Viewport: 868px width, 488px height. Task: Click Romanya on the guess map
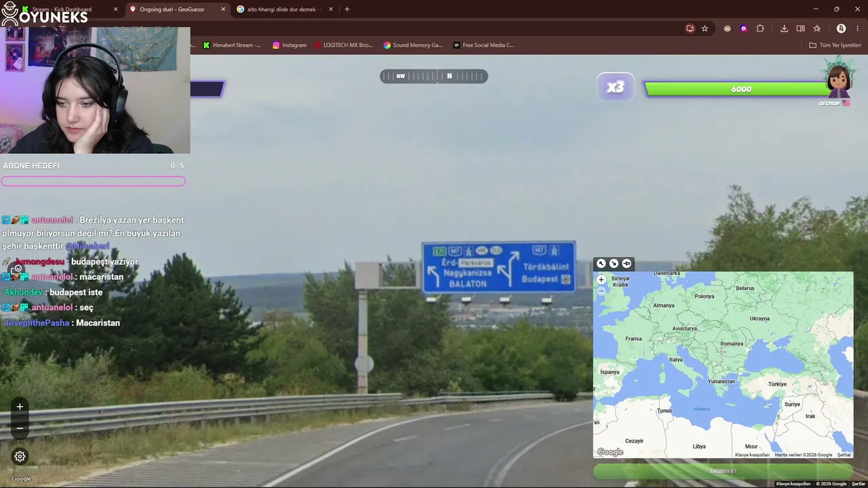tap(732, 344)
